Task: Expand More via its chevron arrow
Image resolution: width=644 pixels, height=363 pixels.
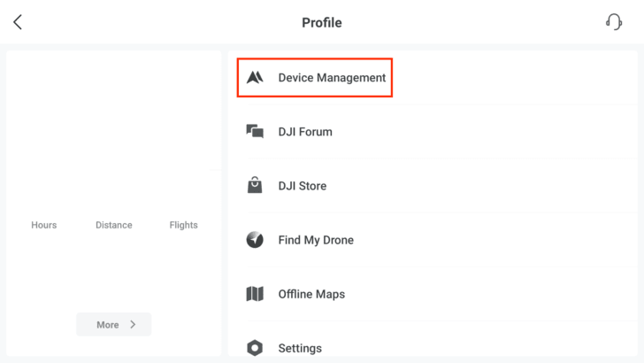Action: point(133,324)
